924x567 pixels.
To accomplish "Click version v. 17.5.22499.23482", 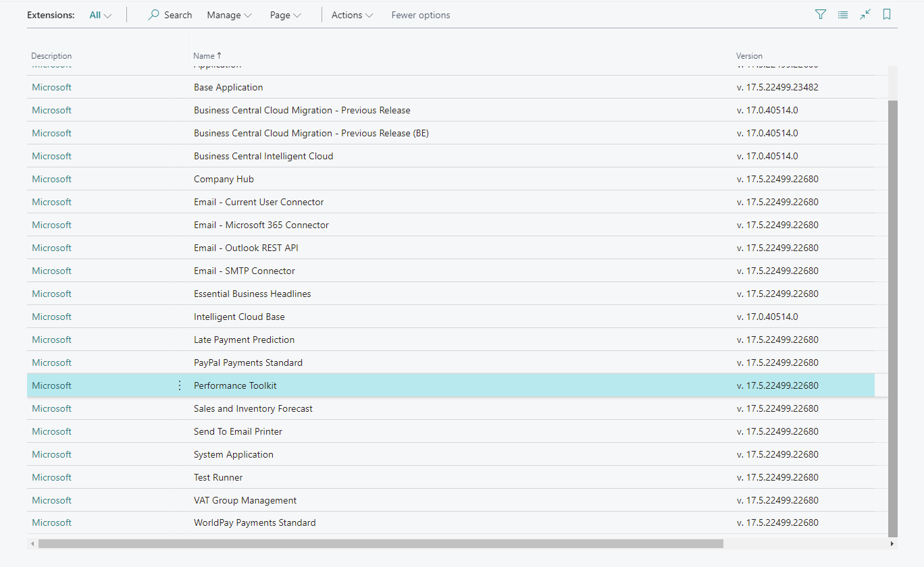I will click(x=777, y=87).
